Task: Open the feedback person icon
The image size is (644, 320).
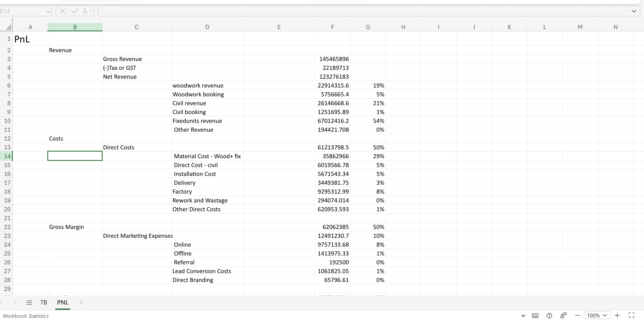Action: pyautogui.click(x=563, y=316)
